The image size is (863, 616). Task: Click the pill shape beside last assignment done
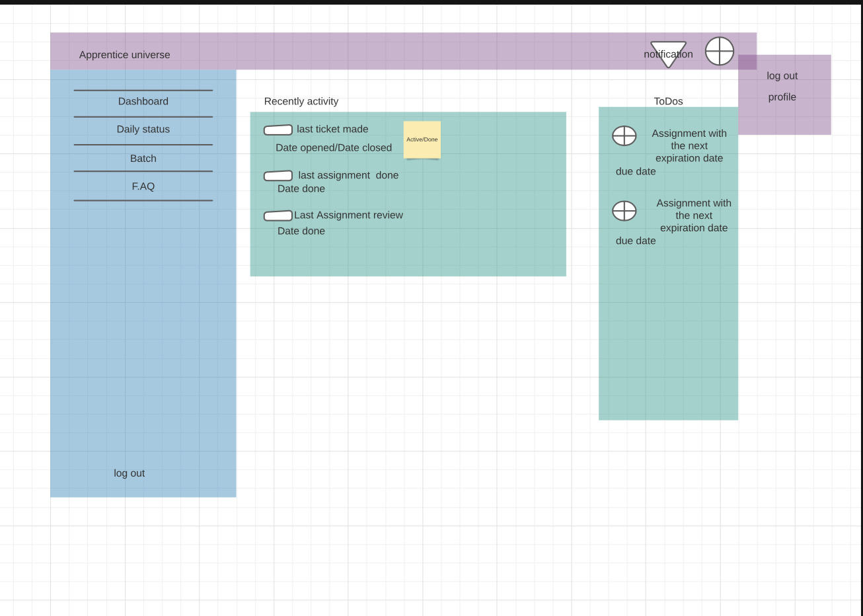pos(278,176)
